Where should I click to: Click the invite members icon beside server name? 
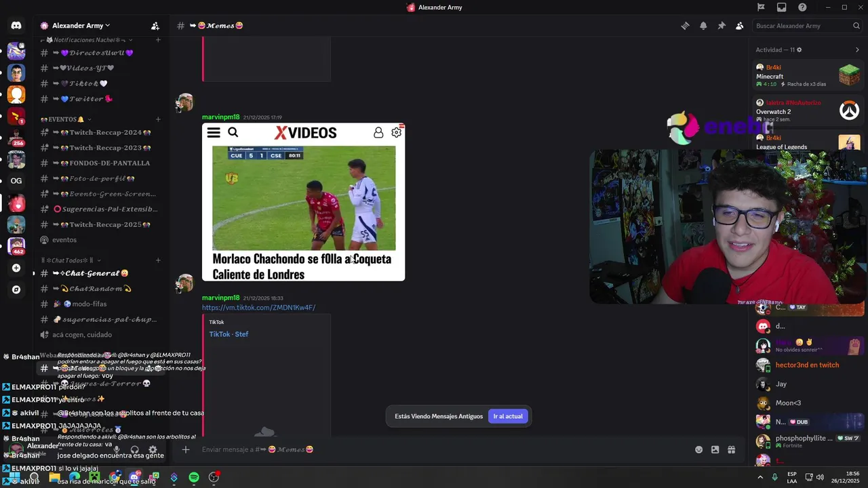click(155, 26)
